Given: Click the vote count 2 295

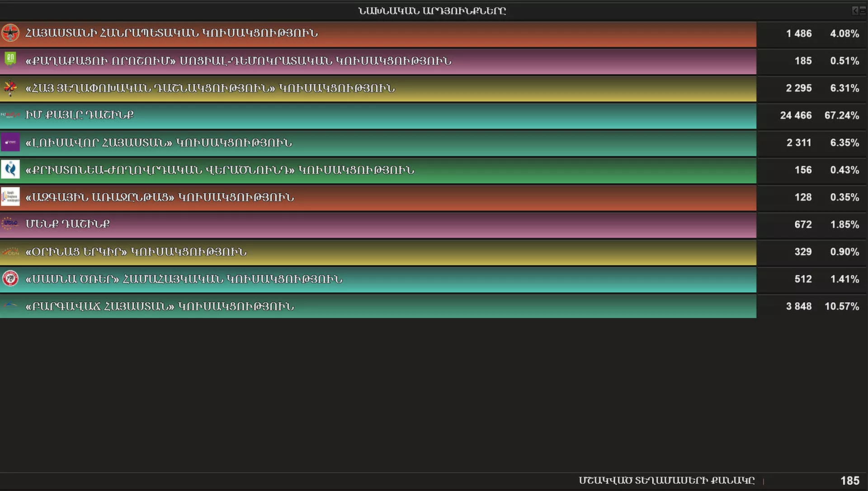Looking at the screenshot, I should [x=799, y=88].
